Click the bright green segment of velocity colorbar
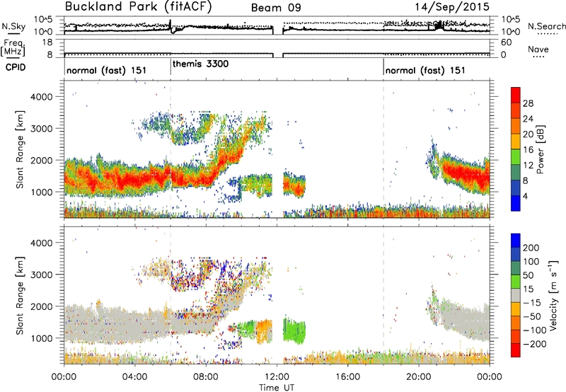566x392 pixels. 516,282
